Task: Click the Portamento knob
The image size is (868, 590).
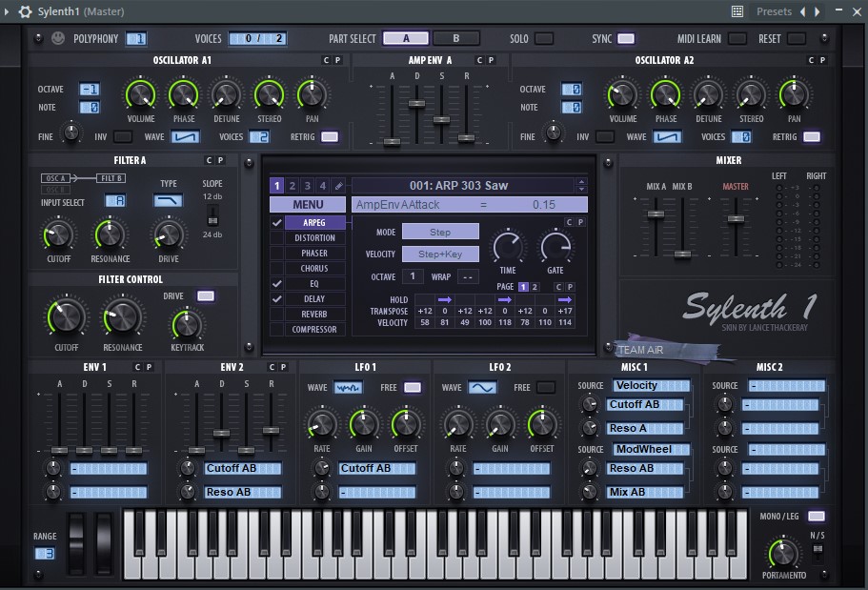Action: coord(783,553)
